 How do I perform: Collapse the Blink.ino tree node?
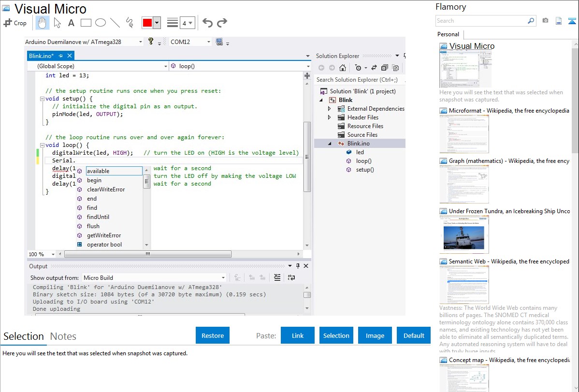click(x=330, y=144)
